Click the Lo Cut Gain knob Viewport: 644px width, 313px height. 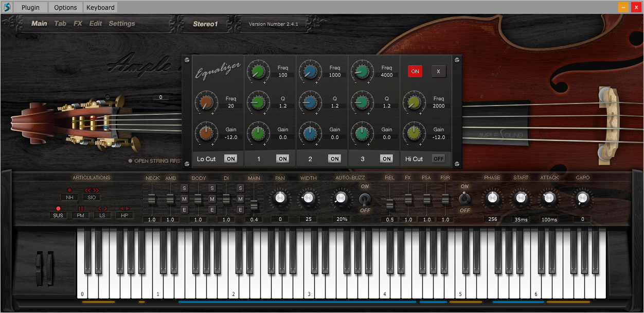pos(206,133)
